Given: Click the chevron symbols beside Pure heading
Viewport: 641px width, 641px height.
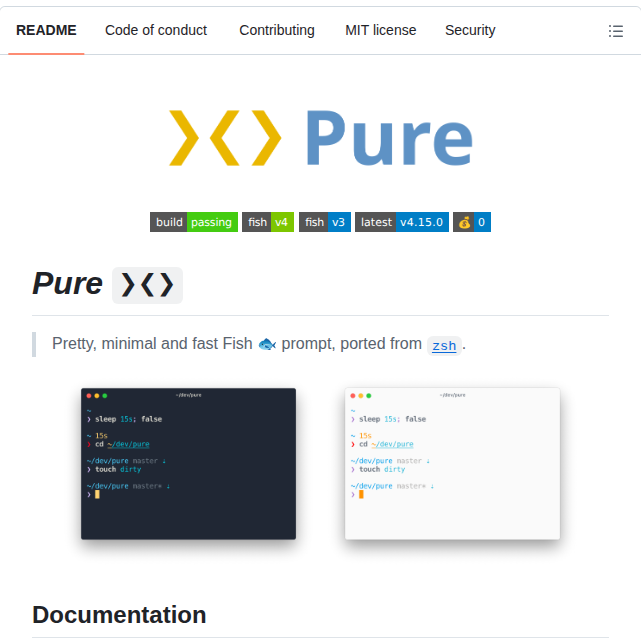Looking at the screenshot, I should tap(148, 285).
